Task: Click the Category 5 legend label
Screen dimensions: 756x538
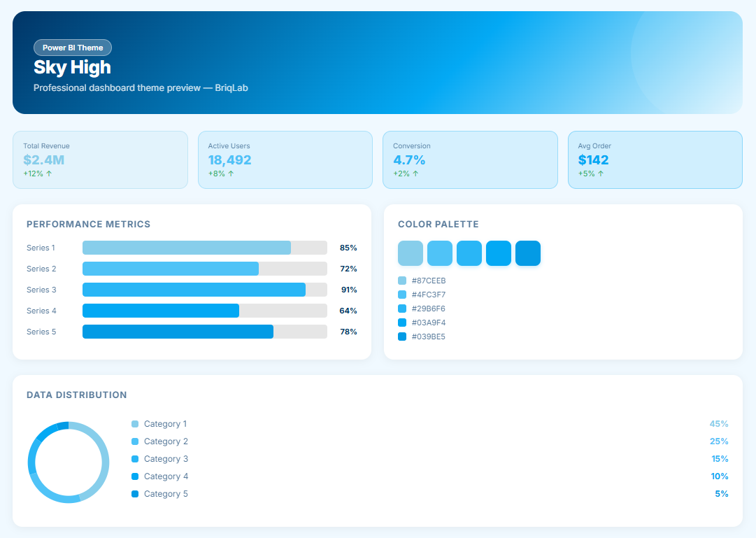Action: (166, 494)
